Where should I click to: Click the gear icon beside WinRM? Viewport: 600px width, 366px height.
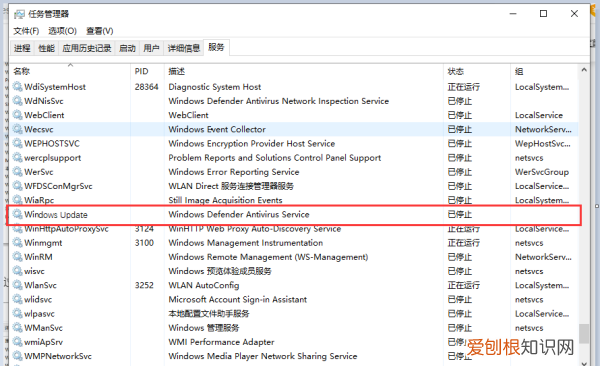(x=18, y=257)
